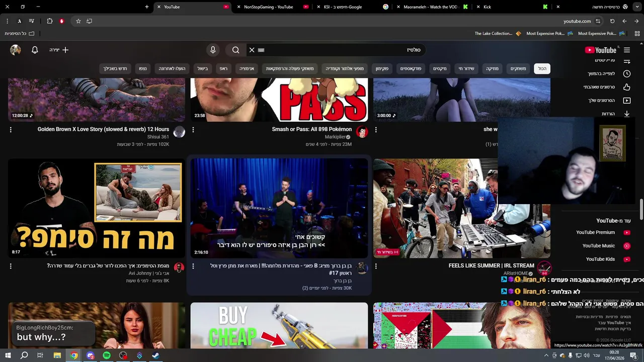Screen dimensions: 644x362
Task: Open YouTube Premium link
Action: pyautogui.click(x=603, y=232)
